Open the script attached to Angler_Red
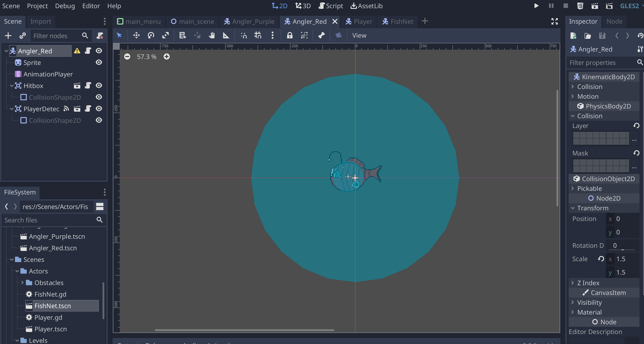This screenshot has height=344, width=644. [x=88, y=51]
